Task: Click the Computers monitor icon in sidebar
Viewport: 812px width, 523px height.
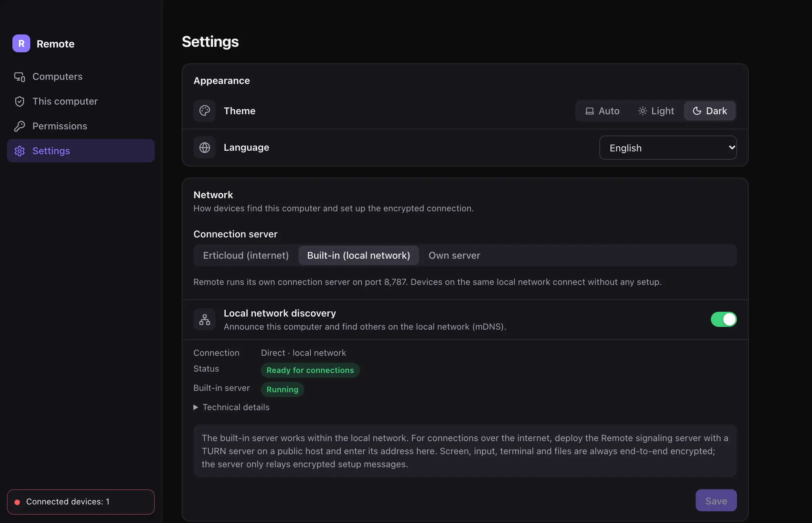Action: 20,77
